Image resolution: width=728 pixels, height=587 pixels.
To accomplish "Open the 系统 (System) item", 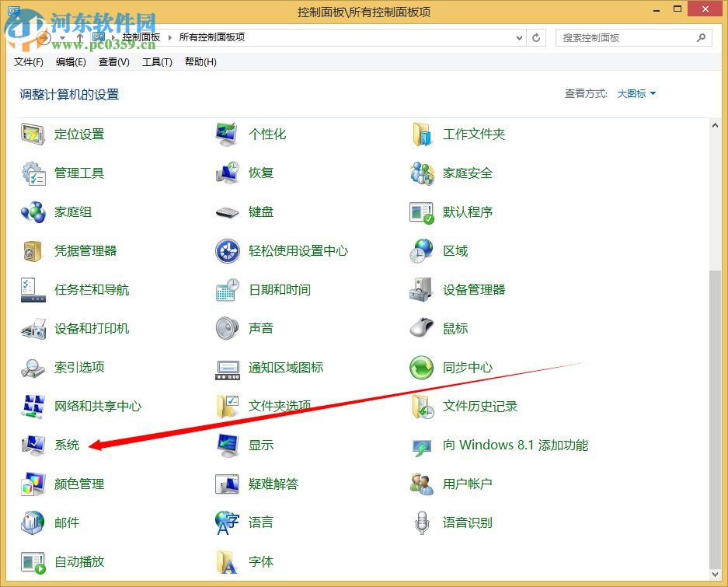I will (67, 445).
